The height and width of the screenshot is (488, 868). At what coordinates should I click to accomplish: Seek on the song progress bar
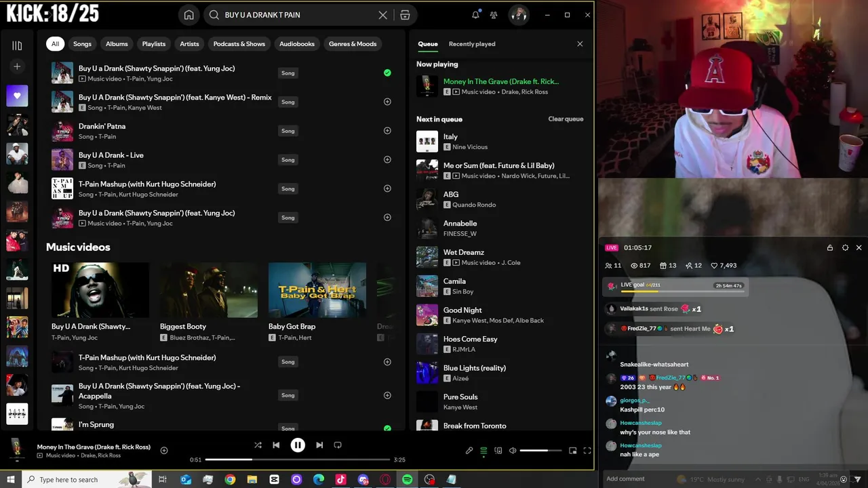tap(298, 460)
